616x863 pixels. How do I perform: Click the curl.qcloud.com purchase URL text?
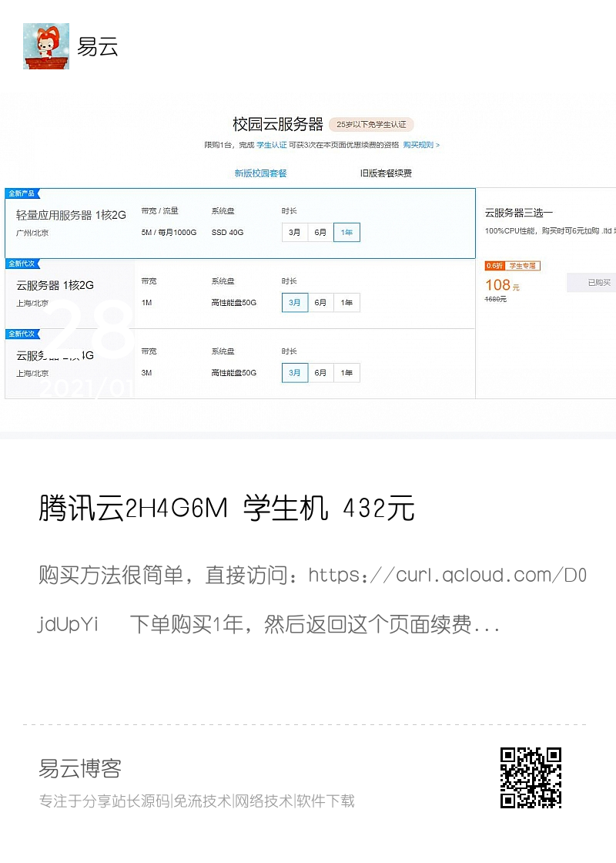(313, 599)
